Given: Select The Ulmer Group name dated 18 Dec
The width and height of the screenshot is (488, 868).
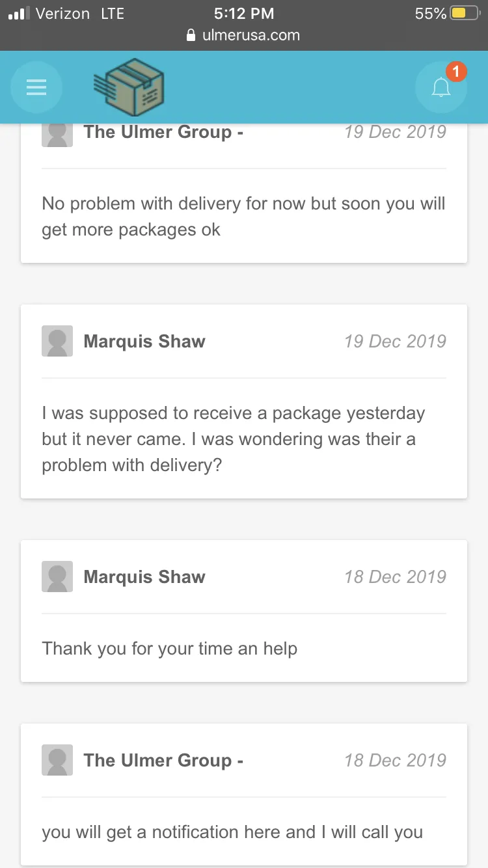Looking at the screenshot, I should pyautogui.click(x=163, y=761).
